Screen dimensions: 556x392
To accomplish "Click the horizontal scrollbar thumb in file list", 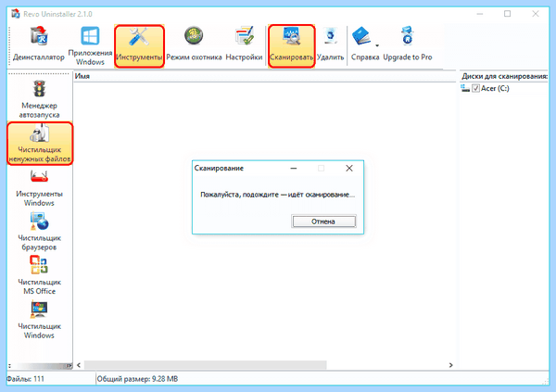I will click(x=206, y=365).
